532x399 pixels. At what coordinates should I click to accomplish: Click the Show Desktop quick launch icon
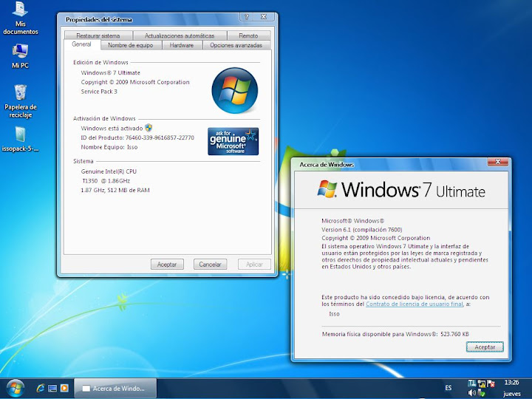tap(52, 388)
